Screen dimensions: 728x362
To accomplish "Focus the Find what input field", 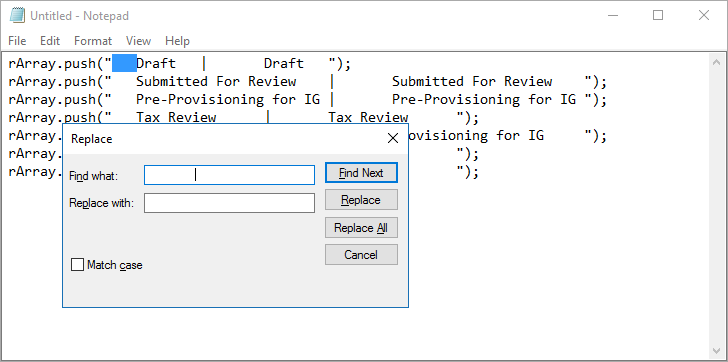I will tap(229, 175).
